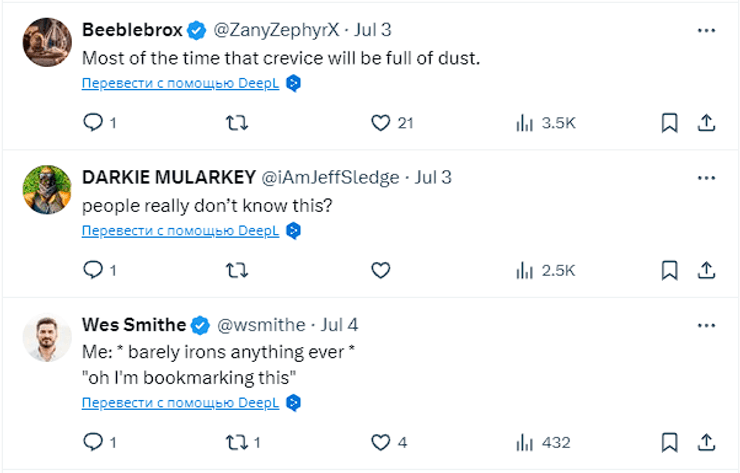
Task: Translate 'people really don't know this?' tweet
Action: click(181, 231)
